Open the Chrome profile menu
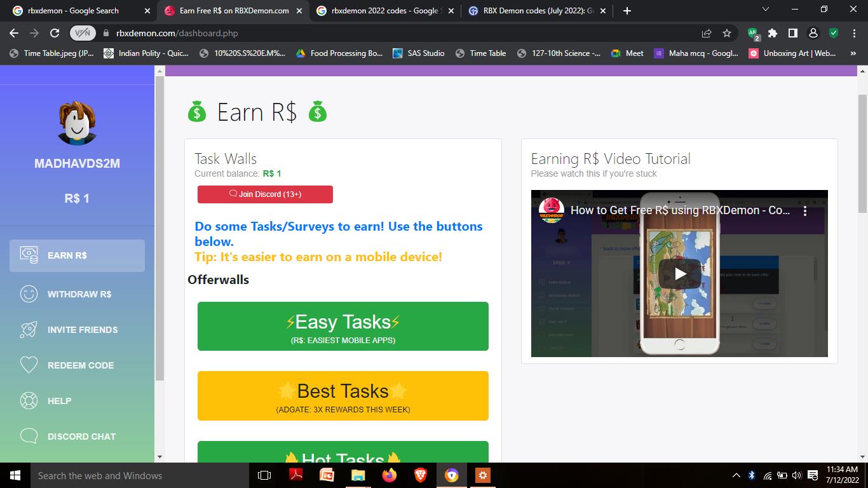 click(813, 33)
